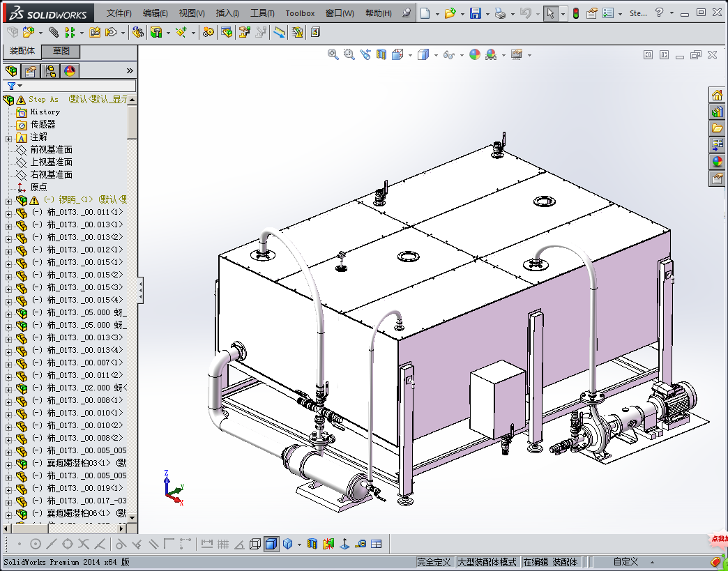
Task: Open the 帮助(H) menu
Action: [x=379, y=13]
